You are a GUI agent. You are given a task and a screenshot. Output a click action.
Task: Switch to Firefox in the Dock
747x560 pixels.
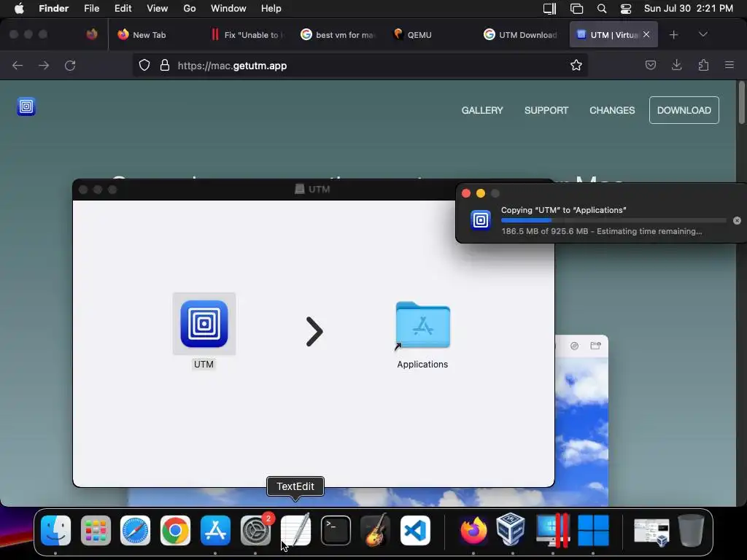473,531
